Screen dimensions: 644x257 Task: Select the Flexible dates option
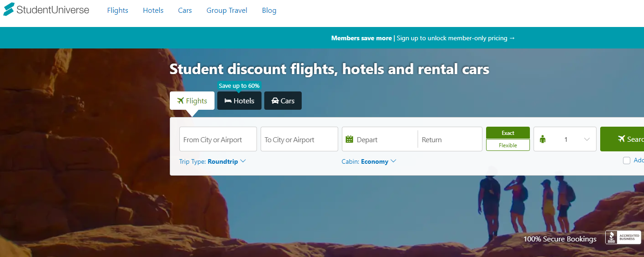coord(508,145)
